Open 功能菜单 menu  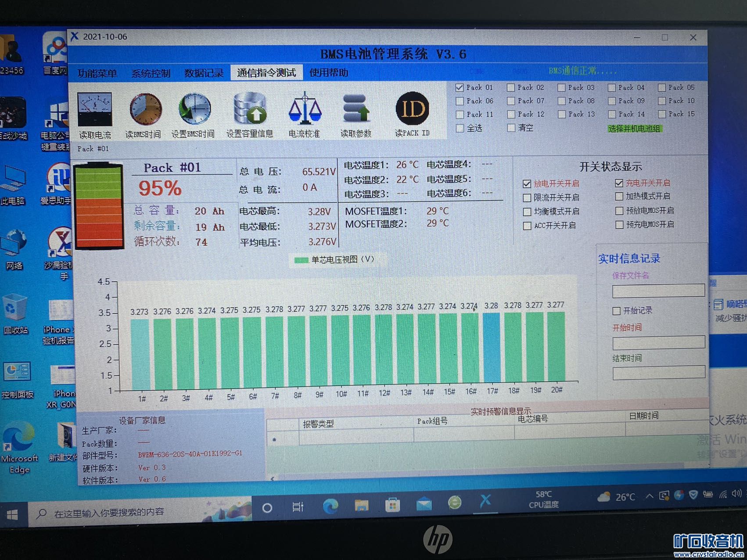coord(97,73)
